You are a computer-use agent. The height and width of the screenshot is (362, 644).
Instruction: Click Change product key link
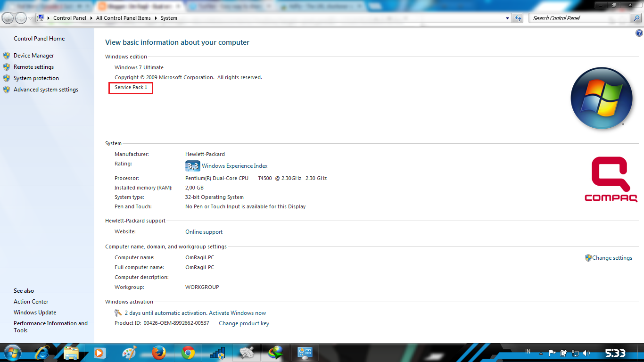pyautogui.click(x=244, y=323)
